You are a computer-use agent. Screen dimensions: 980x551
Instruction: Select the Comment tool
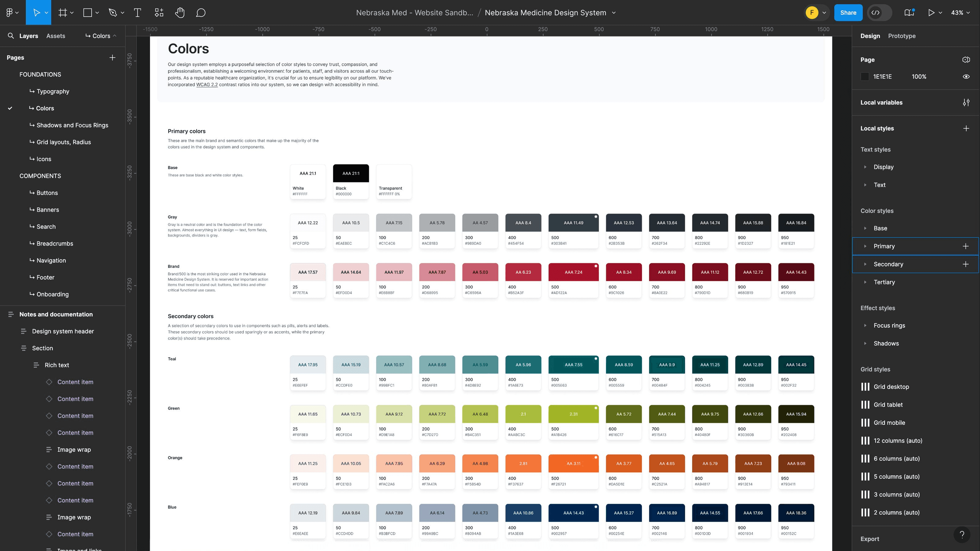click(201, 13)
